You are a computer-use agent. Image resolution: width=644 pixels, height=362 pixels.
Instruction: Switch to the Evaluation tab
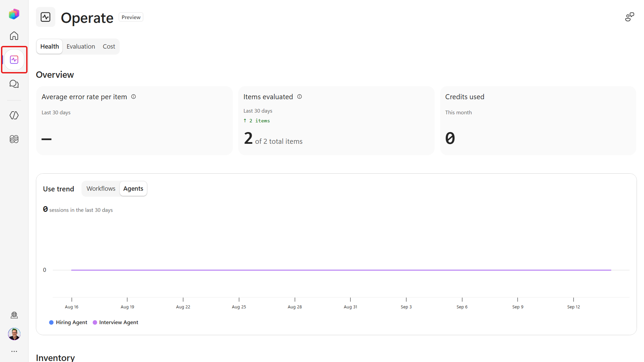[81, 46]
